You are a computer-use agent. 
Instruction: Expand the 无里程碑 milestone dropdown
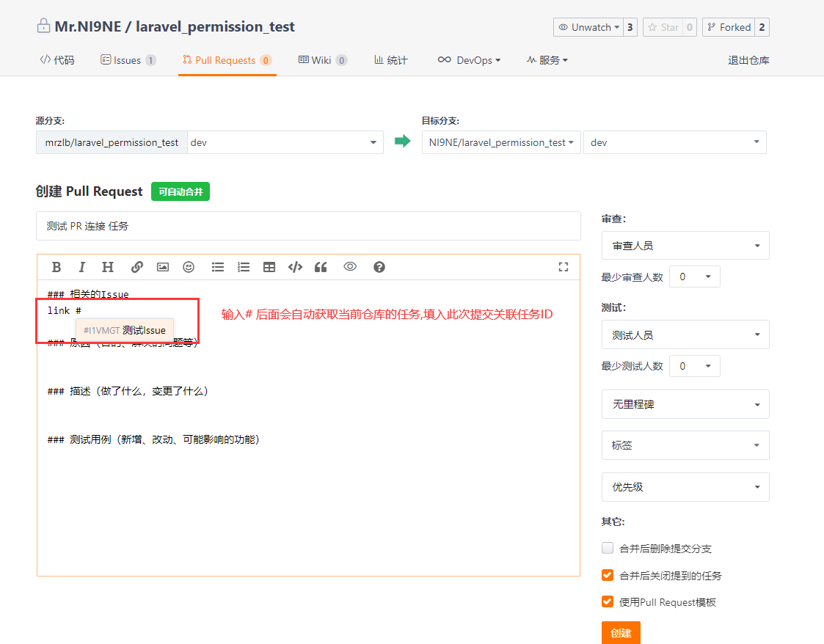(685, 404)
